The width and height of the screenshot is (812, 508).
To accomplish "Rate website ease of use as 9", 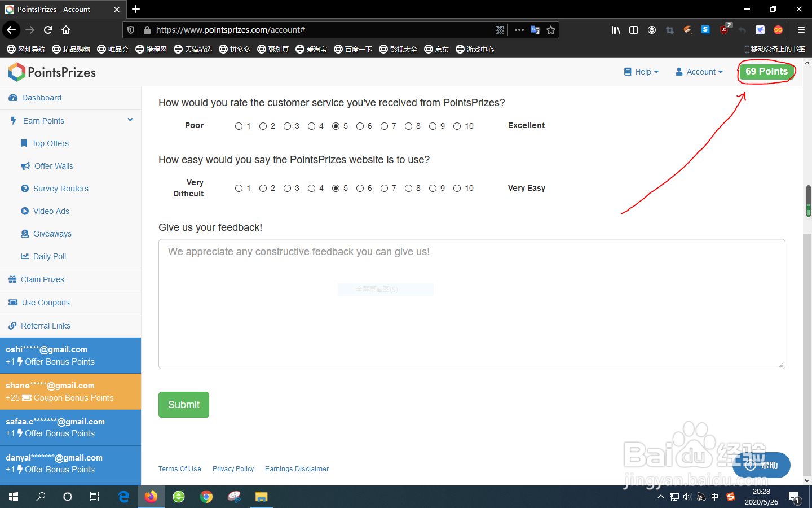I will point(433,188).
